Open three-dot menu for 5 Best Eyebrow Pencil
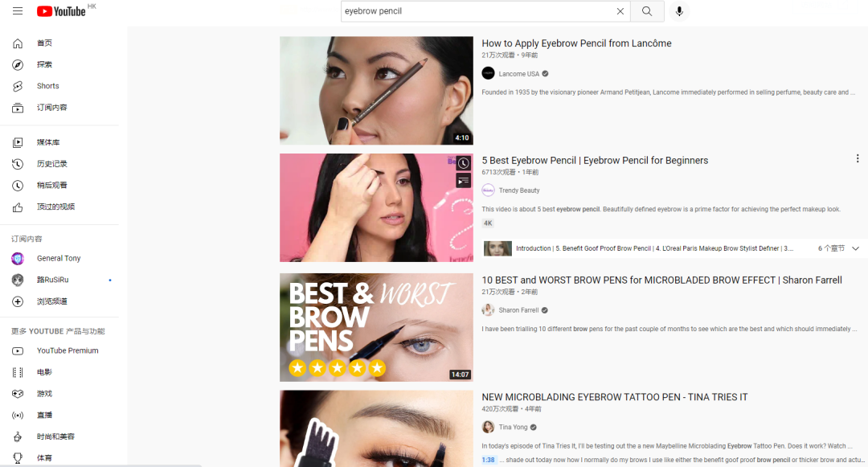Image resolution: width=868 pixels, height=467 pixels. [858, 159]
